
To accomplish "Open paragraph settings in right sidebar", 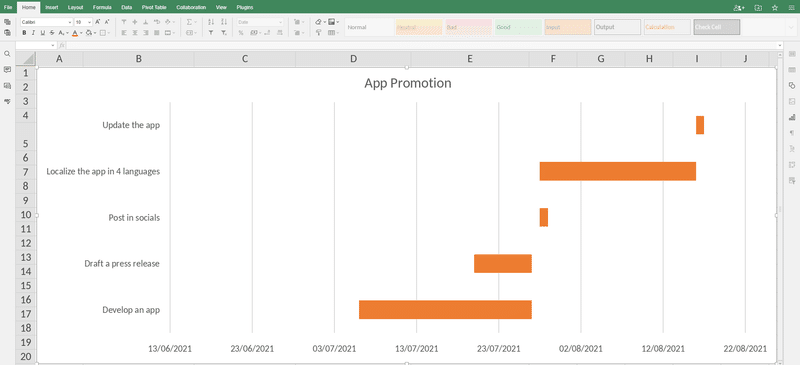I will click(x=792, y=133).
